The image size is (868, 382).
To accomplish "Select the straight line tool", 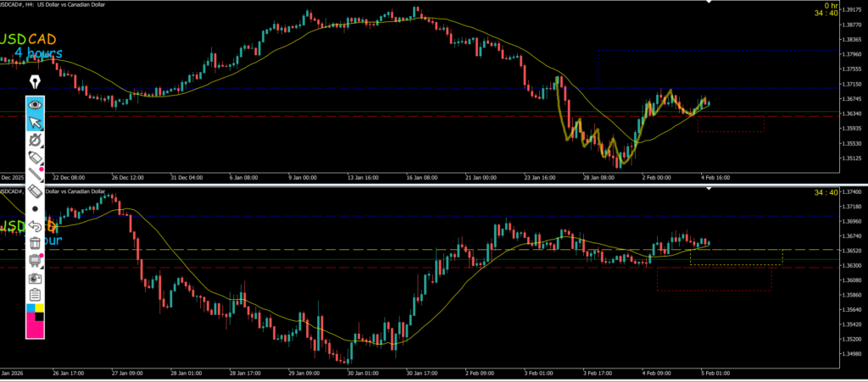I will click(x=36, y=174).
